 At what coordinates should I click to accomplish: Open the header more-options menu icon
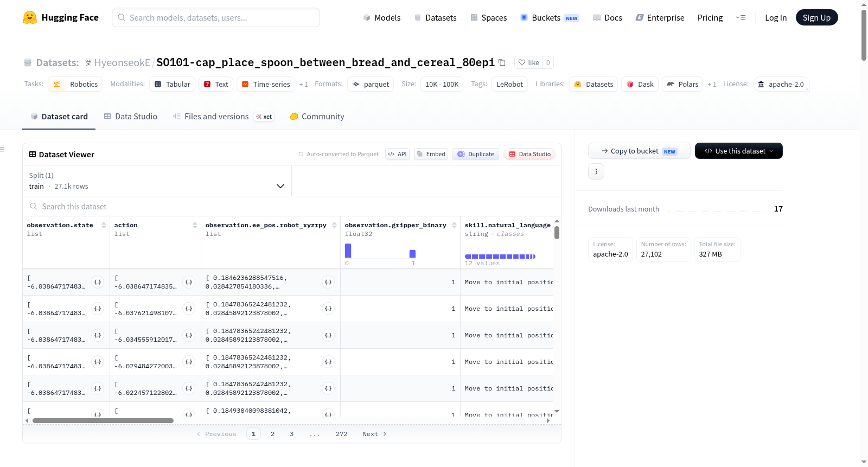(741, 17)
